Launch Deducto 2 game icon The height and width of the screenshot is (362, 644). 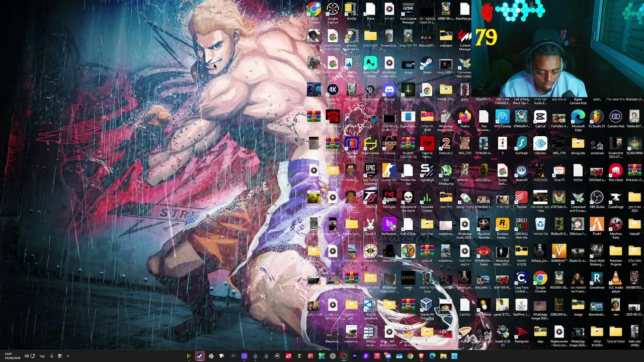click(x=446, y=147)
